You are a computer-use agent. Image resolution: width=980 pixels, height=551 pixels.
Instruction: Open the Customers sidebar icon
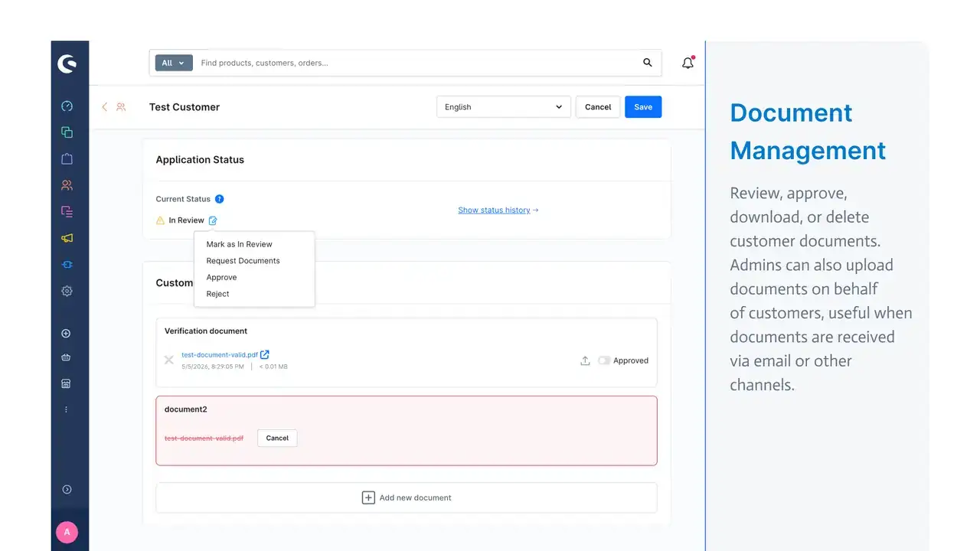click(67, 185)
